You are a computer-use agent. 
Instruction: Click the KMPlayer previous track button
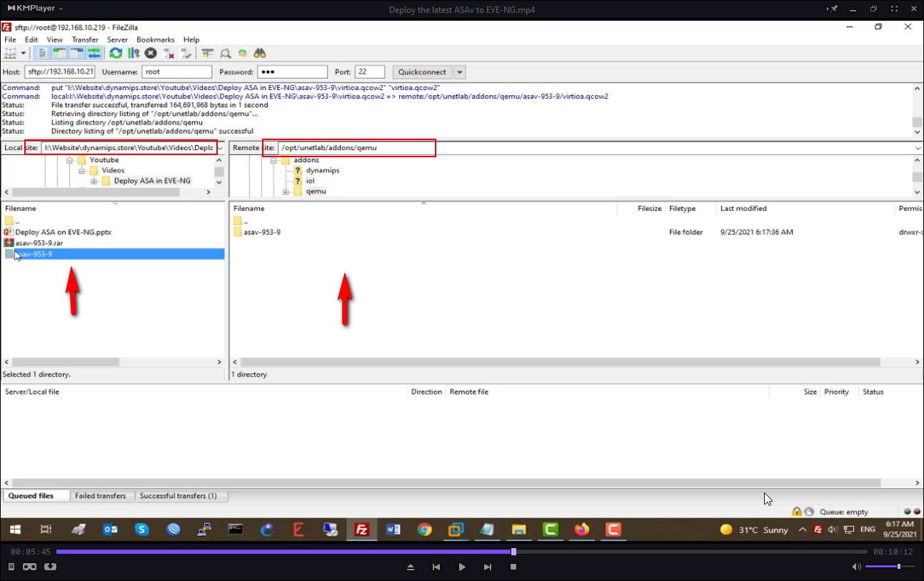[x=436, y=567]
